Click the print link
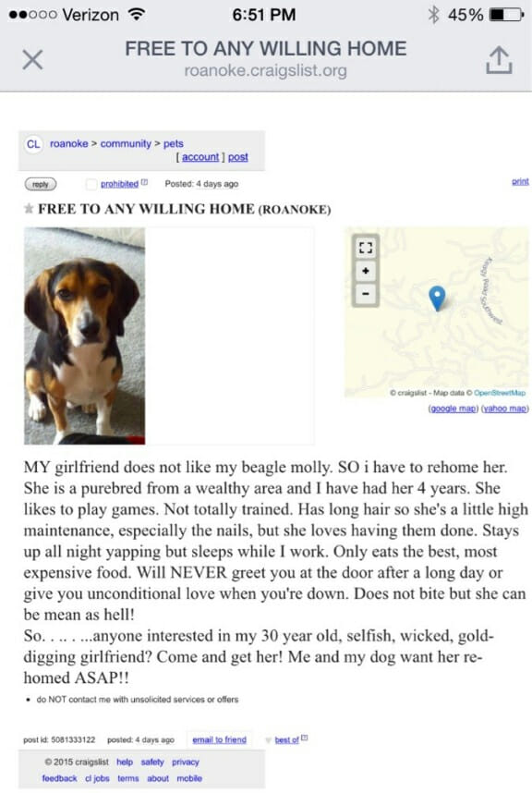This screenshot has width=532, height=793. click(519, 182)
